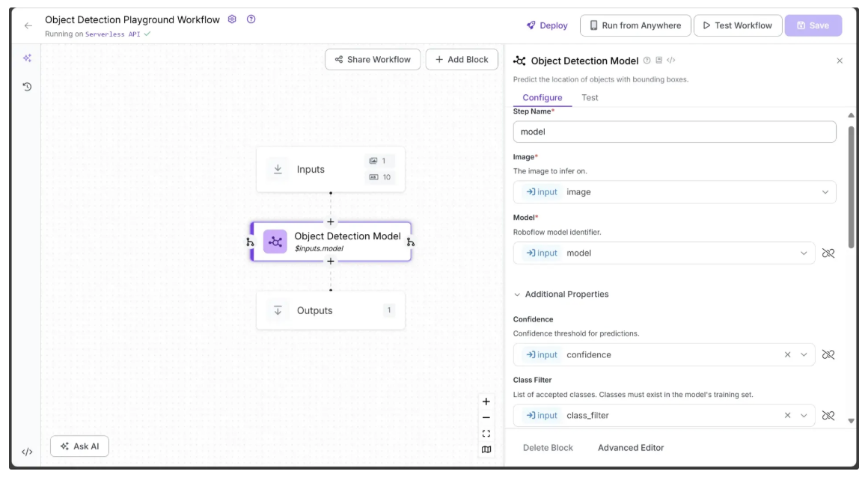Viewport: 868px width, 480px height.
Task: Unlink the Model input parameter
Action: (828, 253)
